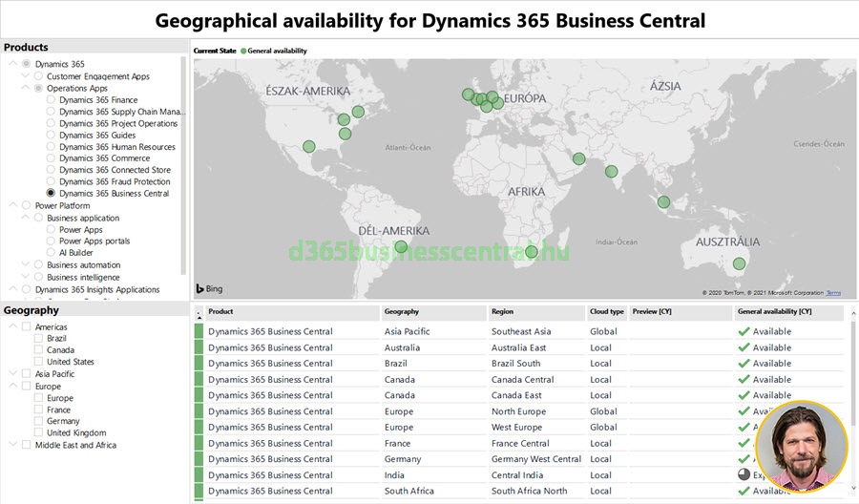Expand the Asia Pacific geography node
859x504 pixels.
click(11, 374)
